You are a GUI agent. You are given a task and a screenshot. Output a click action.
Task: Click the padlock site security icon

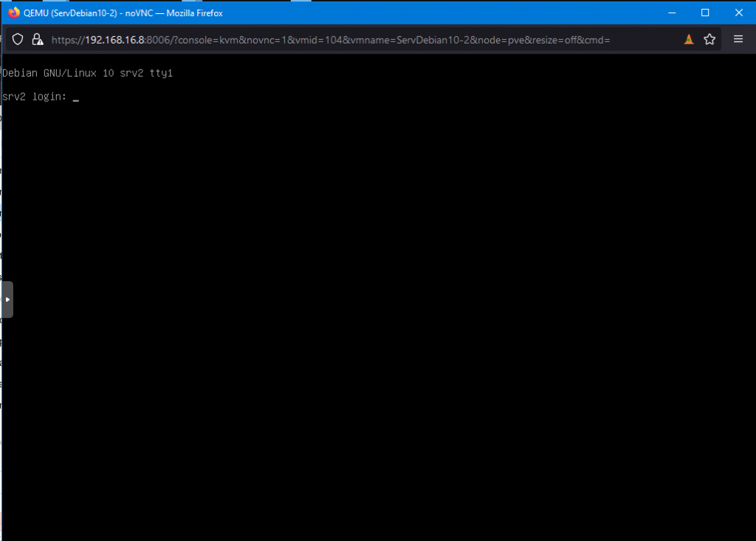(38, 40)
